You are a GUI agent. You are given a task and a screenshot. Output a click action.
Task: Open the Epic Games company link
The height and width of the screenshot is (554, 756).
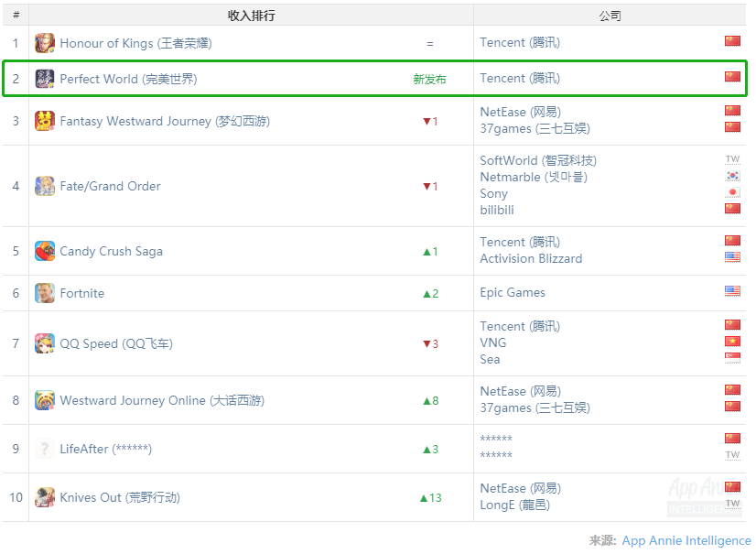[513, 292]
